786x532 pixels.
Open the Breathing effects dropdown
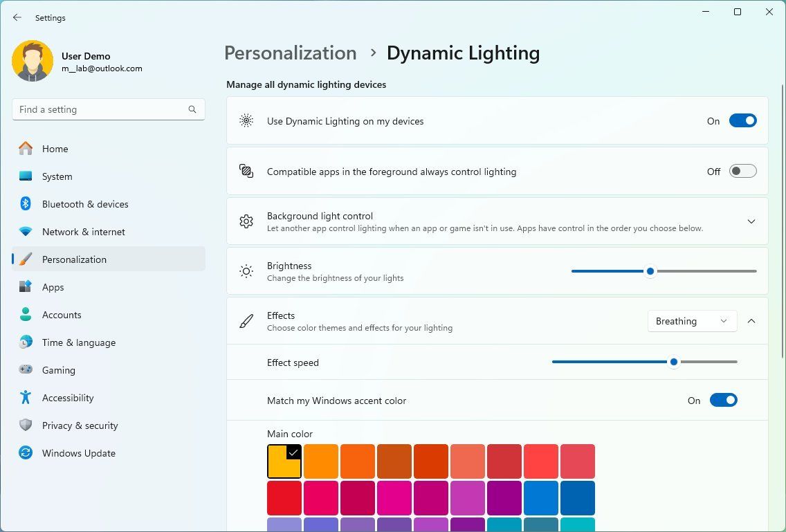[x=691, y=321]
